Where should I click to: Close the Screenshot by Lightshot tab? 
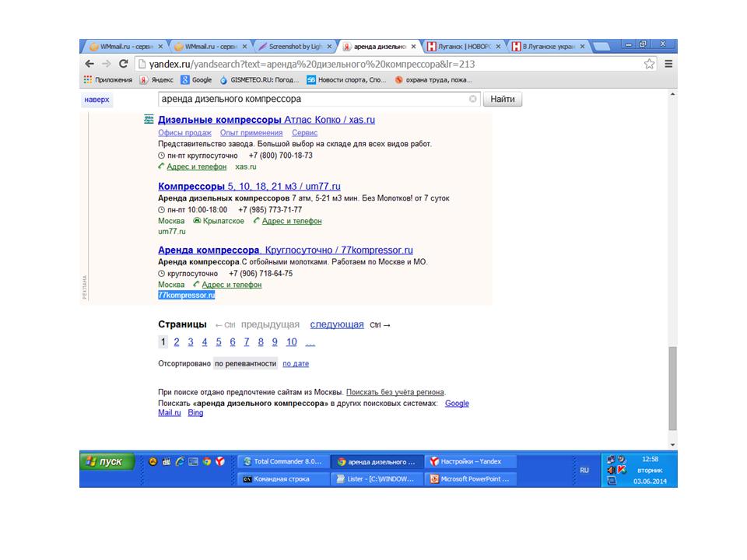pos(329,47)
